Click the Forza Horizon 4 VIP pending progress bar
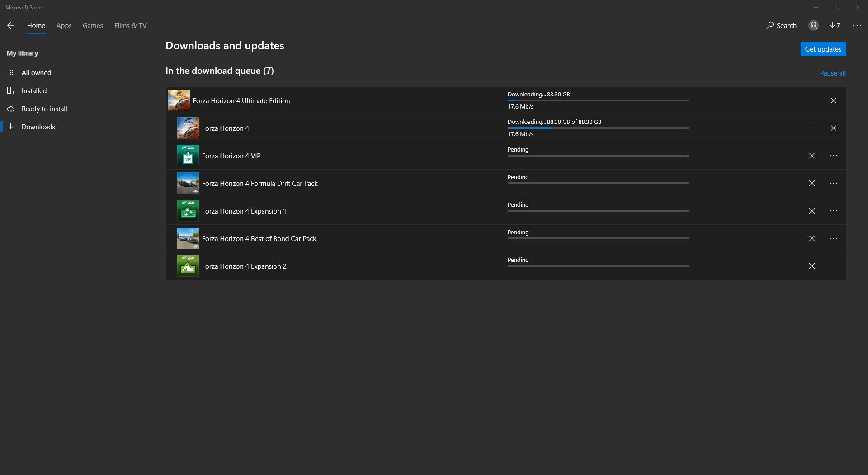 598,156
